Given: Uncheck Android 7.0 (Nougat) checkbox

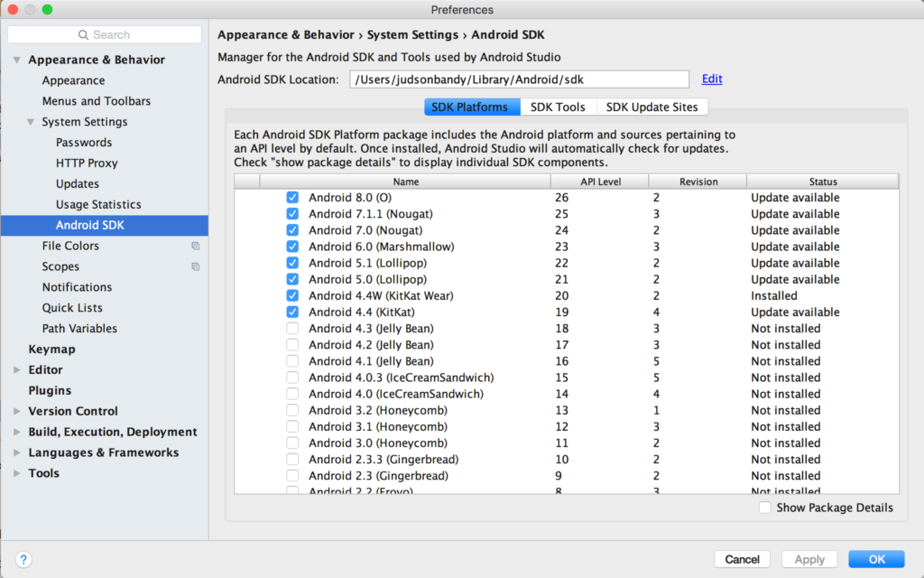Looking at the screenshot, I should coord(292,230).
